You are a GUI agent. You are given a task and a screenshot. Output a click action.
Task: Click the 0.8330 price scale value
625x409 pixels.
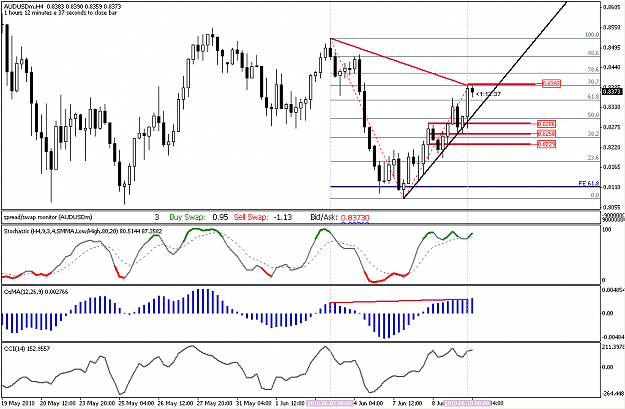(612, 107)
